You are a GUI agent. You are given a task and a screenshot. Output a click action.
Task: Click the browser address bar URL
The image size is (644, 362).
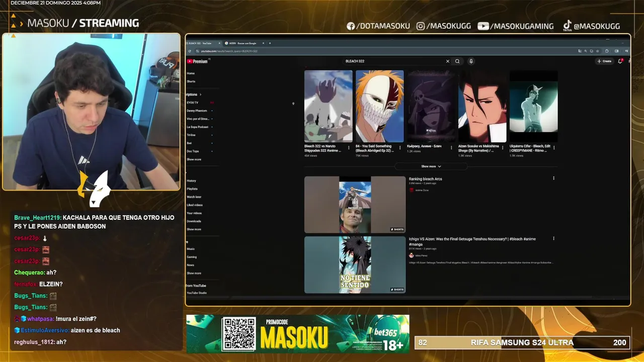point(229,51)
